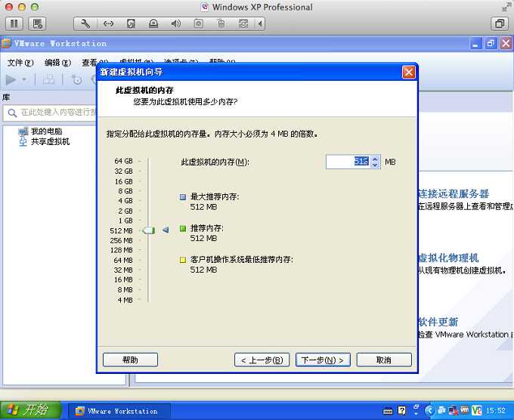Image resolution: width=514 pixels, height=420 pixels.
Task: Click the camera device icon in Fusion toolbar
Action: tap(198, 23)
